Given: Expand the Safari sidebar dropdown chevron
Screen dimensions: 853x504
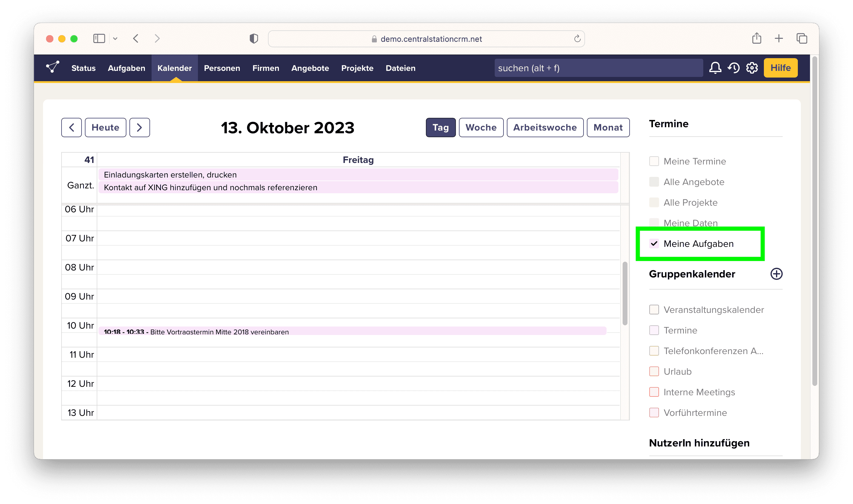Looking at the screenshot, I should 115,39.
